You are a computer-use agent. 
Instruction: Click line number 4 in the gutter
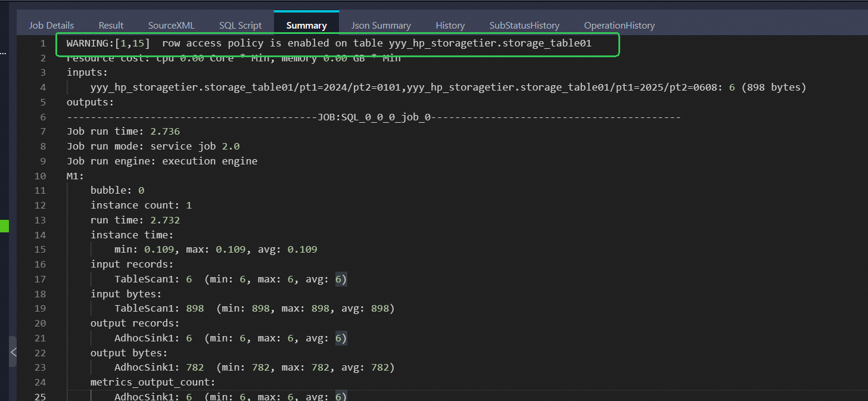tap(43, 88)
